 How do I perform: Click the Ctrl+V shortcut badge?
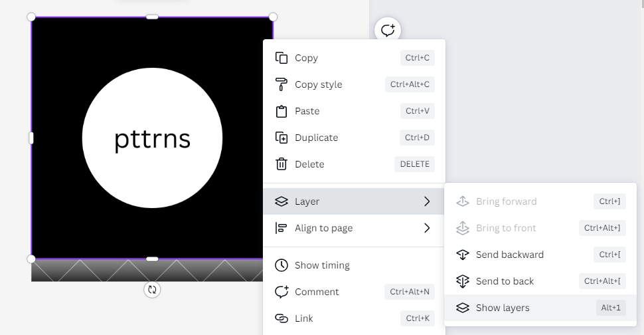418,111
